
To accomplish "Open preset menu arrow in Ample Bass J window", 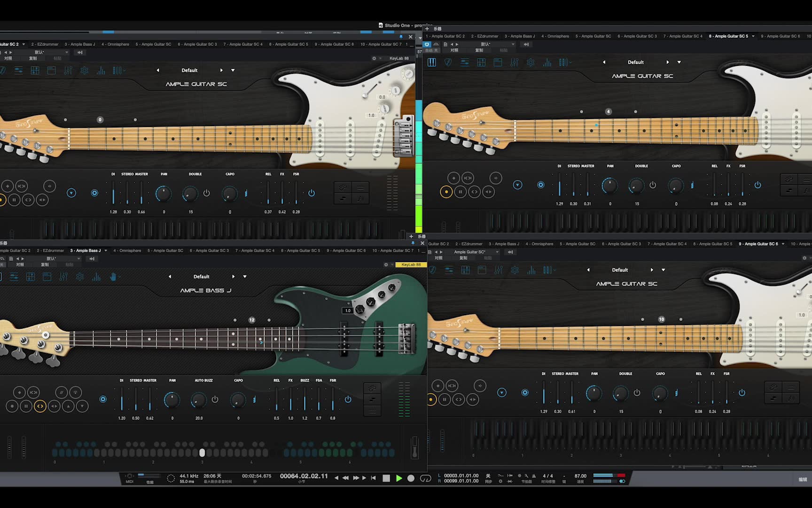I will 245,277.
